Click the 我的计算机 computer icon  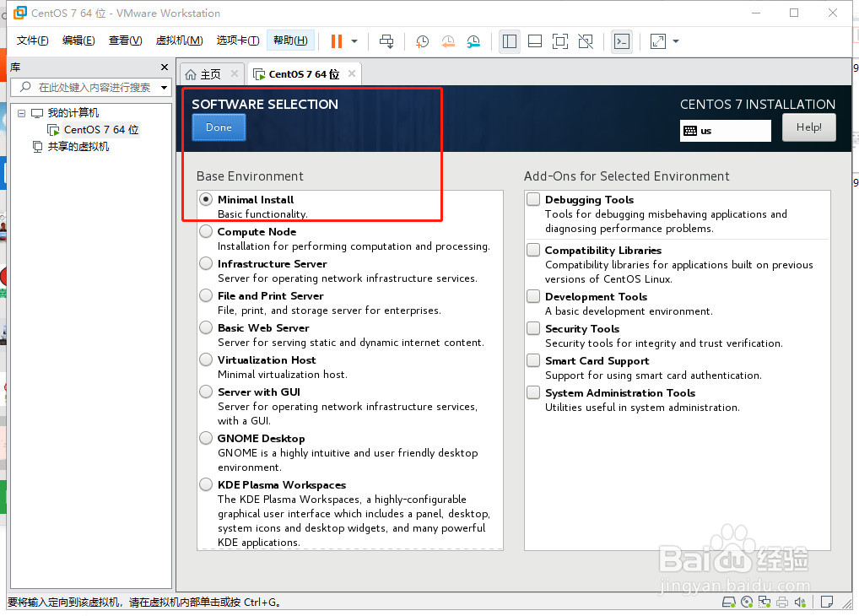pyautogui.click(x=37, y=113)
